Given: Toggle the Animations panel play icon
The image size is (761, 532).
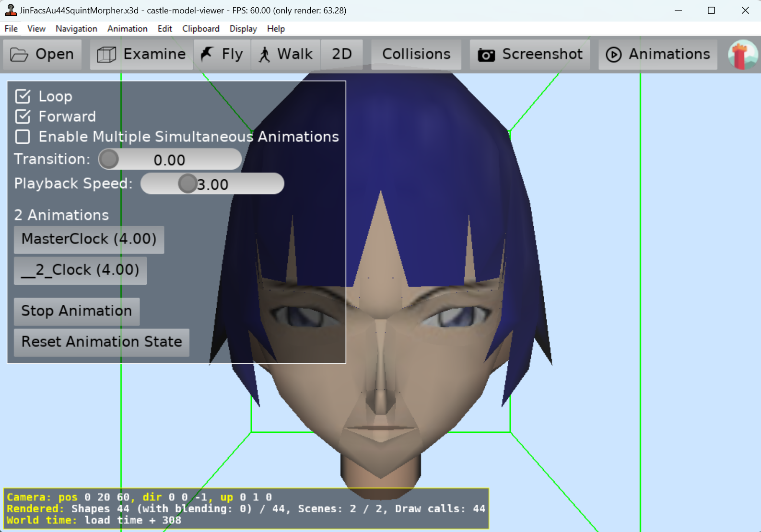Looking at the screenshot, I should 613,55.
